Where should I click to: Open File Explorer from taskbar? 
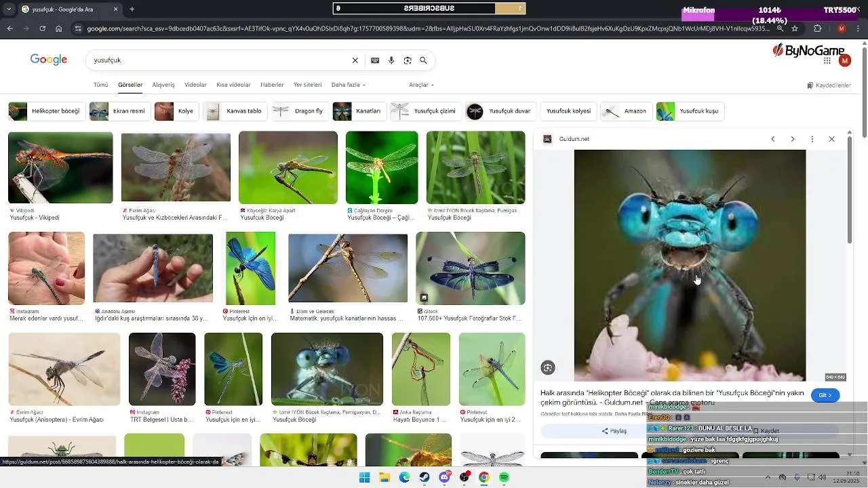[x=384, y=477]
